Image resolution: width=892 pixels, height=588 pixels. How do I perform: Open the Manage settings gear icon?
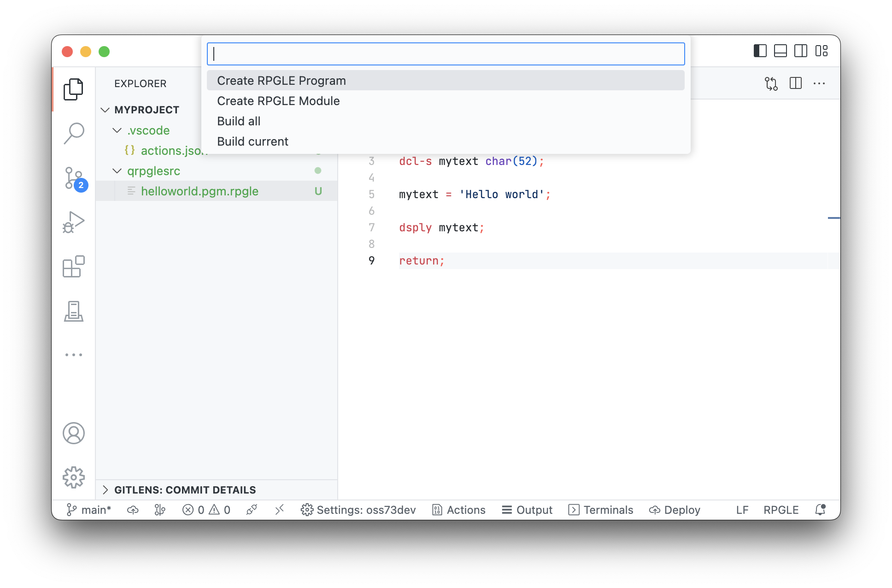coord(74,478)
